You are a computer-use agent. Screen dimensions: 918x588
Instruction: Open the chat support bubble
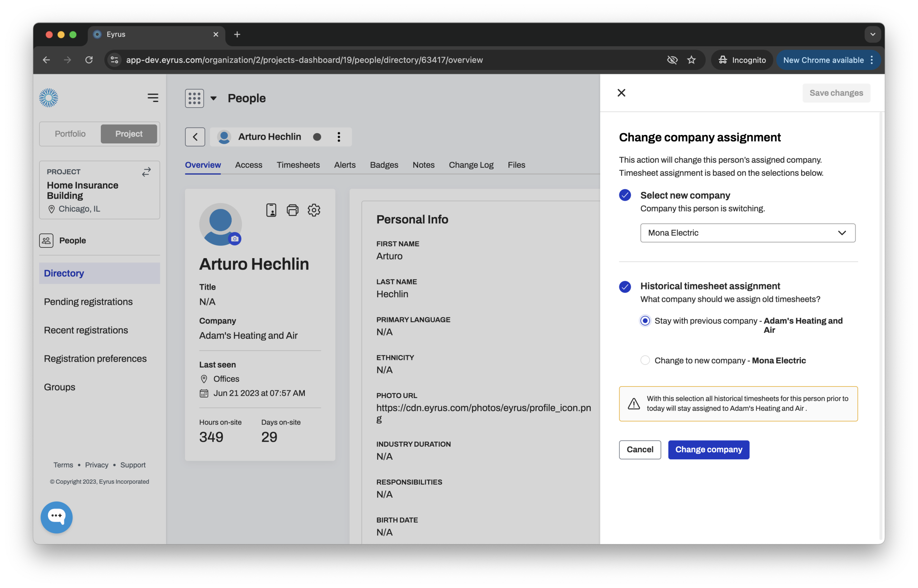(x=57, y=517)
